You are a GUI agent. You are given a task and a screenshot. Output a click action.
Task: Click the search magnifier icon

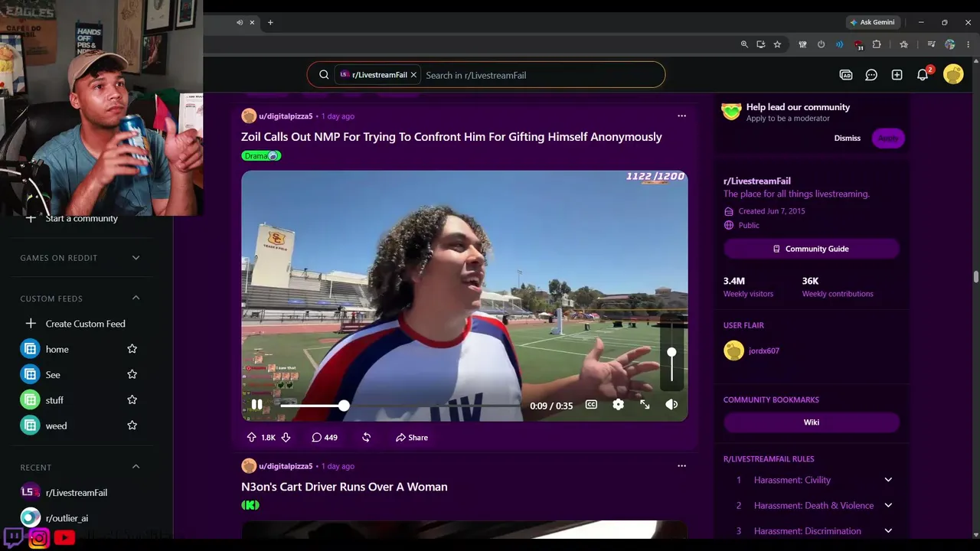(324, 75)
